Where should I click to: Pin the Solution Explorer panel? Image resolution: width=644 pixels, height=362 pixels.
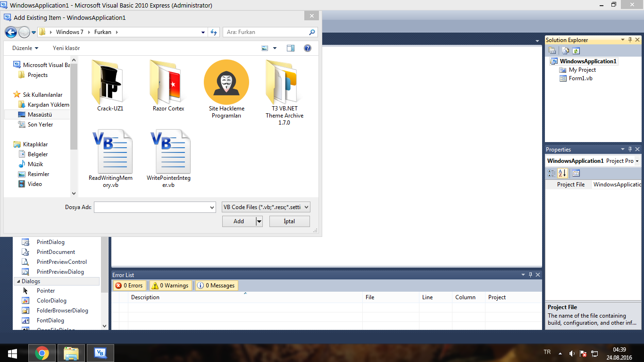click(x=630, y=40)
